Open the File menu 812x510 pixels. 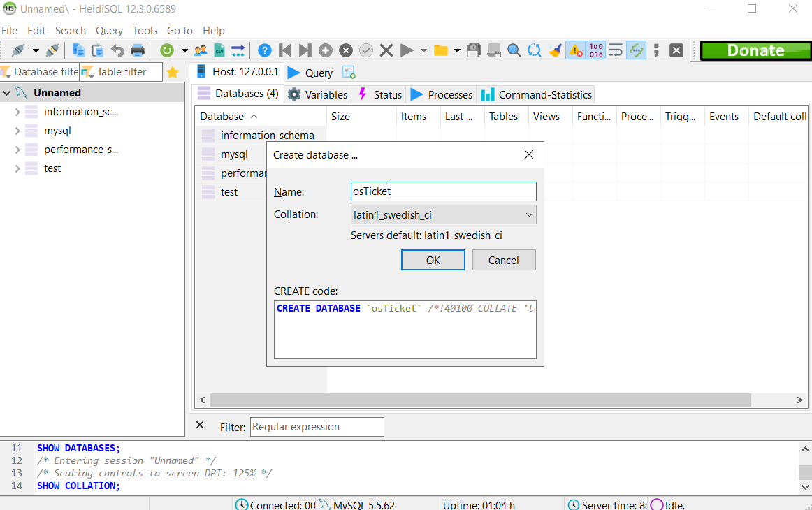pos(9,31)
